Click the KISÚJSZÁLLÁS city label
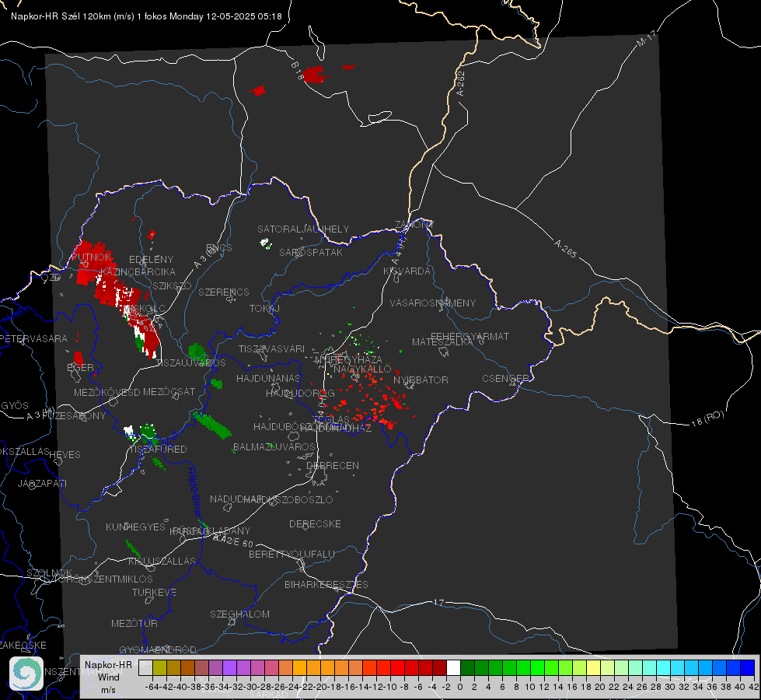 (162, 561)
